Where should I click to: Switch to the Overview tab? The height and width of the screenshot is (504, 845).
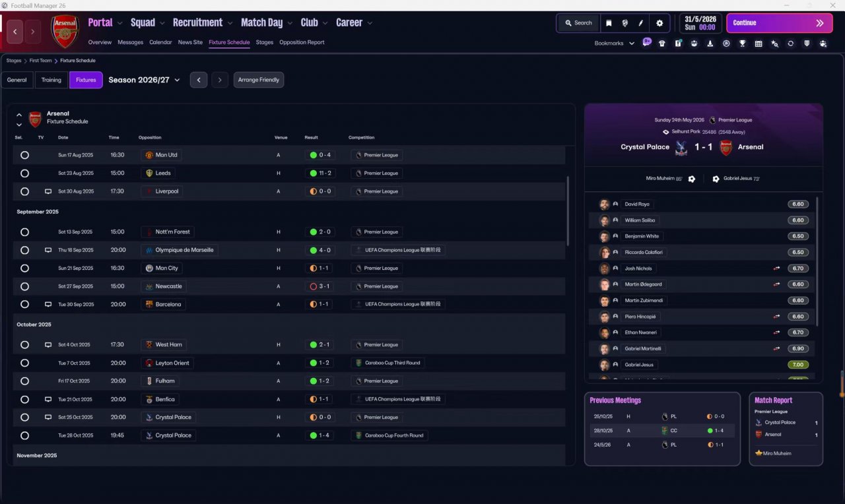(x=100, y=42)
